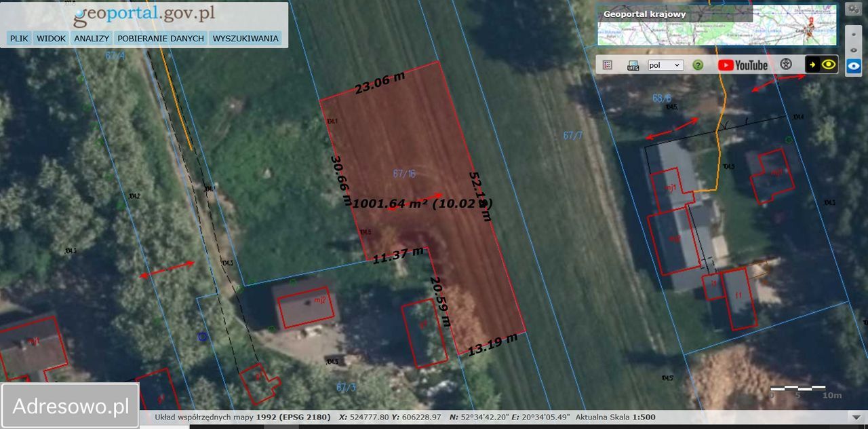The height and width of the screenshot is (429, 868).
Task: Click the parcel label 67/7
Action: pyautogui.click(x=573, y=136)
